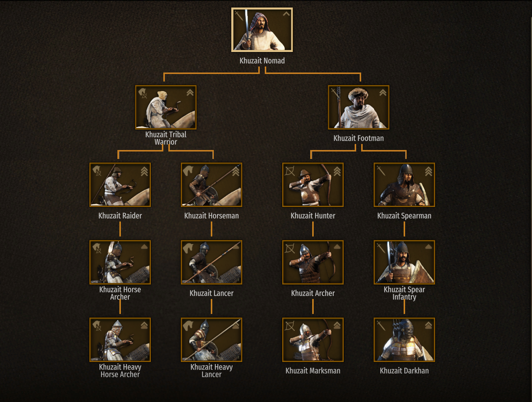Click the Khuzait Tribal Warrior portrait
Screen dimensions: 532x402
(165, 107)
